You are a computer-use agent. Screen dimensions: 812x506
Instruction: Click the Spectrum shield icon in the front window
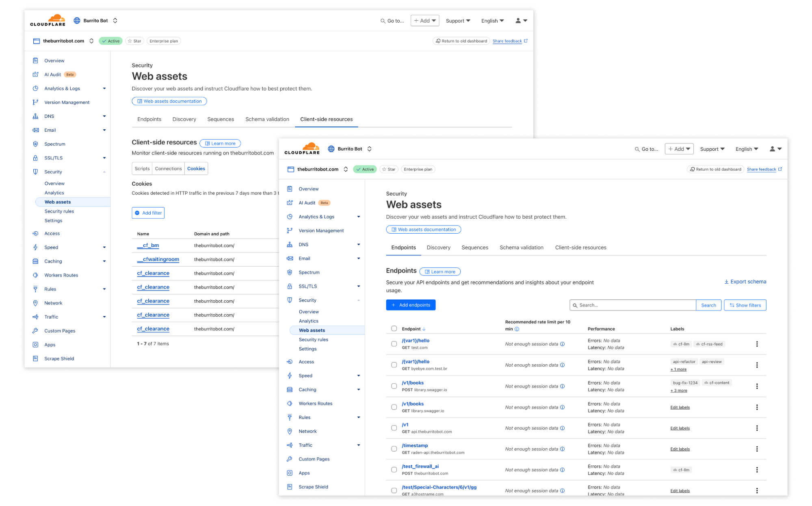pos(290,272)
